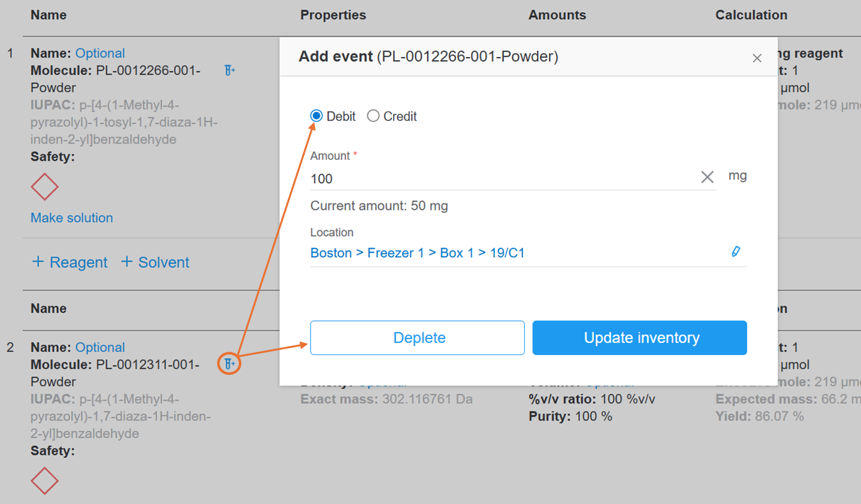Open safety diamond icon for the second molecule
The height and width of the screenshot is (504, 861).
44,480
